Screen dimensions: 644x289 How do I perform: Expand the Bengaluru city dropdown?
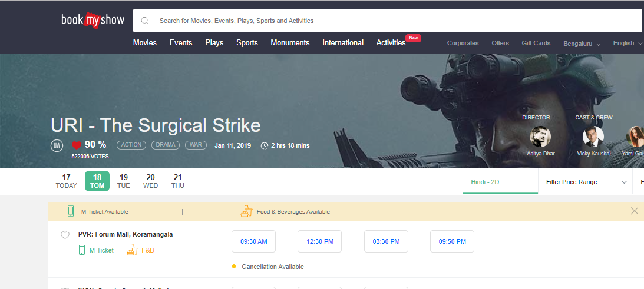coord(582,44)
